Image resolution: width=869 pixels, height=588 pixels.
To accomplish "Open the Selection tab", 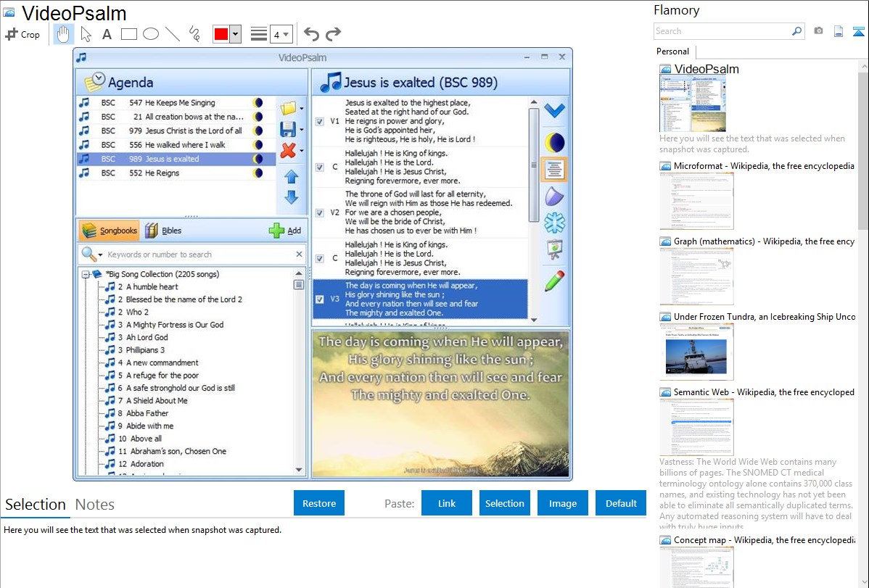I will point(36,505).
